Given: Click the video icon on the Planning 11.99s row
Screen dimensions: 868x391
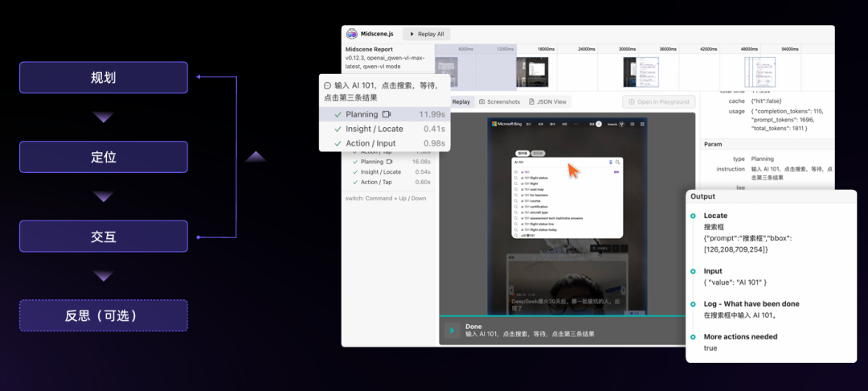Looking at the screenshot, I should (387, 114).
